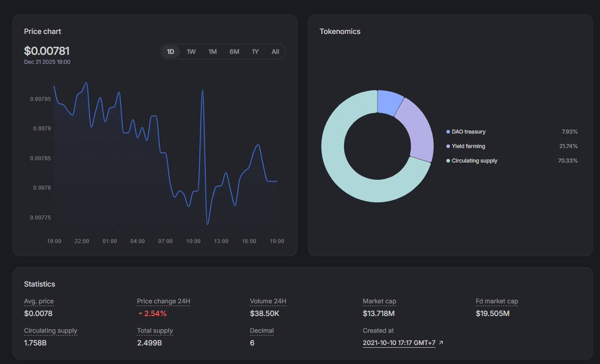
Task: Click the 0.00785 y-axis label
Action: 40,158
